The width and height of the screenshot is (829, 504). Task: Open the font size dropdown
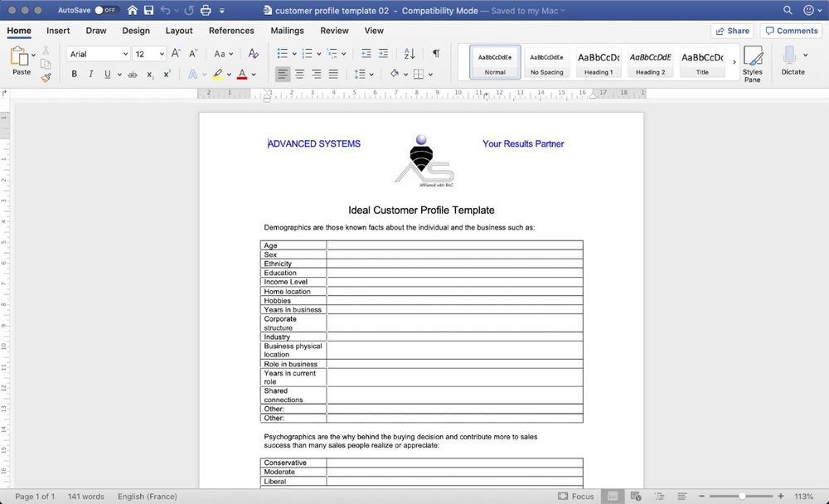[159, 53]
